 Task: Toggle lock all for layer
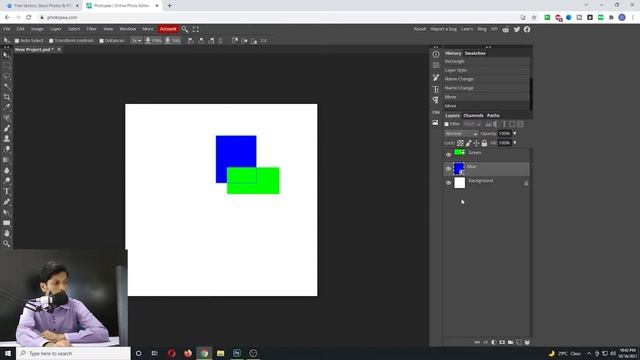(x=484, y=143)
